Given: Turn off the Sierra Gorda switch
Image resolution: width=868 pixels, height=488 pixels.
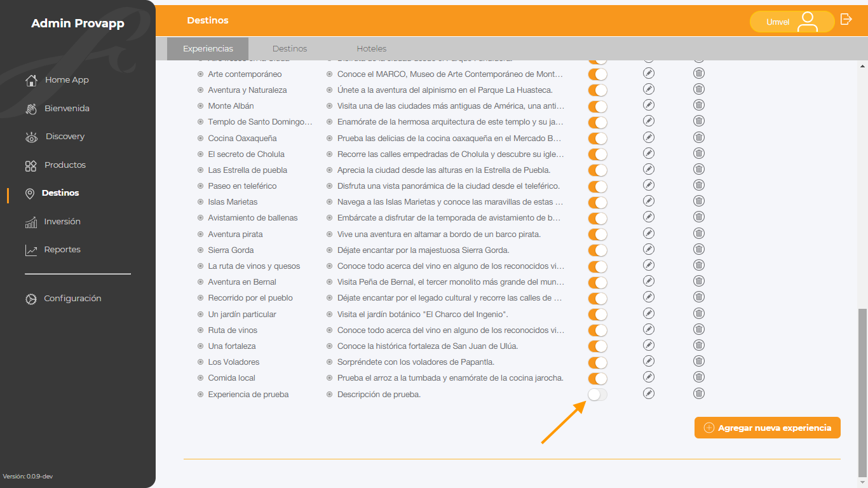Looking at the screenshot, I should click(597, 250).
